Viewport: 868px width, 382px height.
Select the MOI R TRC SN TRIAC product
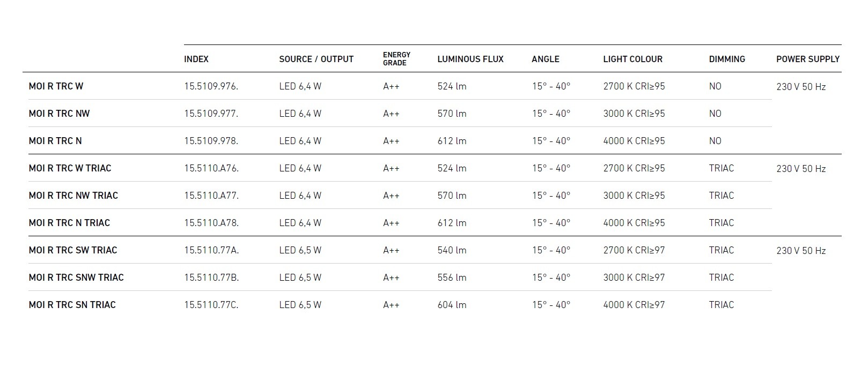pos(72,305)
